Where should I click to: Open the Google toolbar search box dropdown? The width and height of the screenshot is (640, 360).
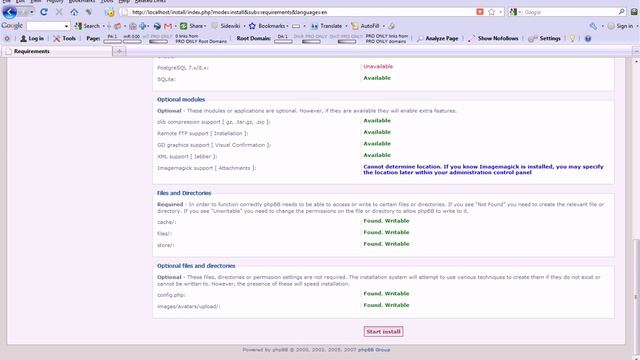(x=66, y=26)
